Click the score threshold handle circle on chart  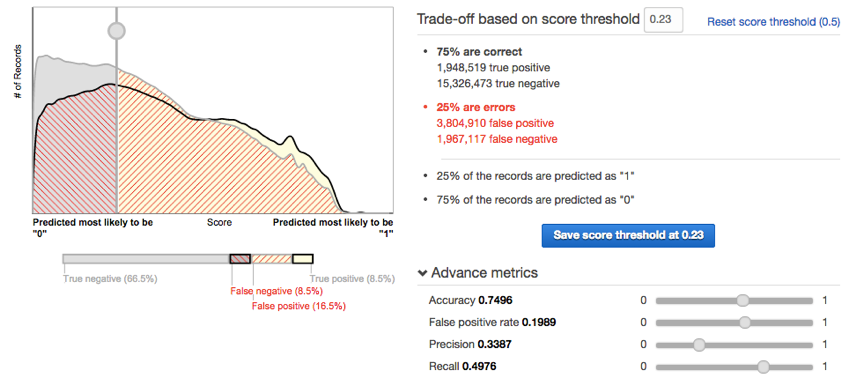click(x=116, y=31)
